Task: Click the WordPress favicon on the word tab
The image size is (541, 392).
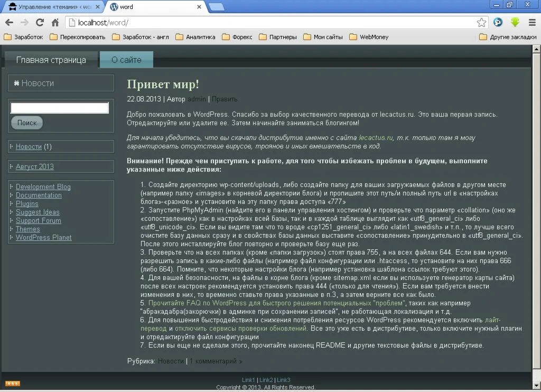Action: pos(113,7)
